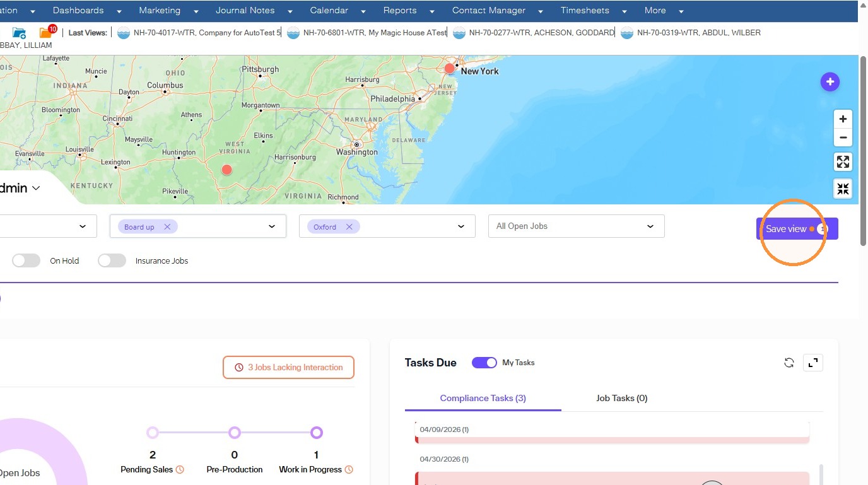Viewport: 868px width, 485px height.
Task: Remove the Board up filter chip
Action: click(x=167, y=227)
